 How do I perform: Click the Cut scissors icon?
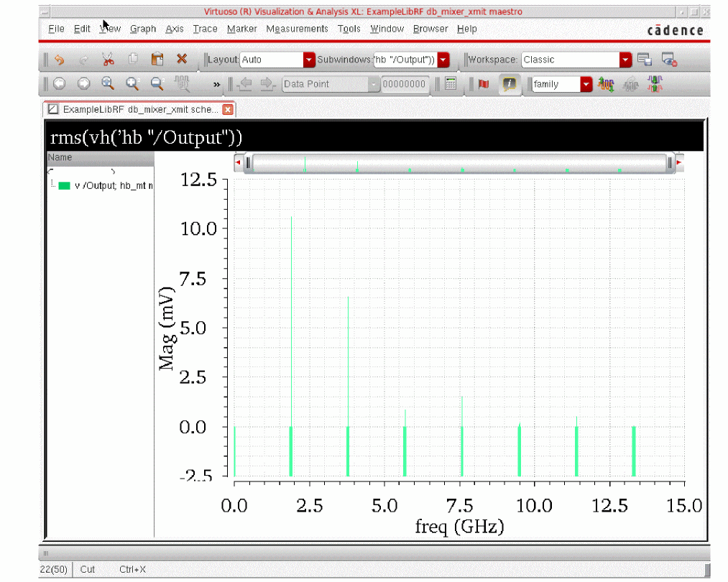108,59
